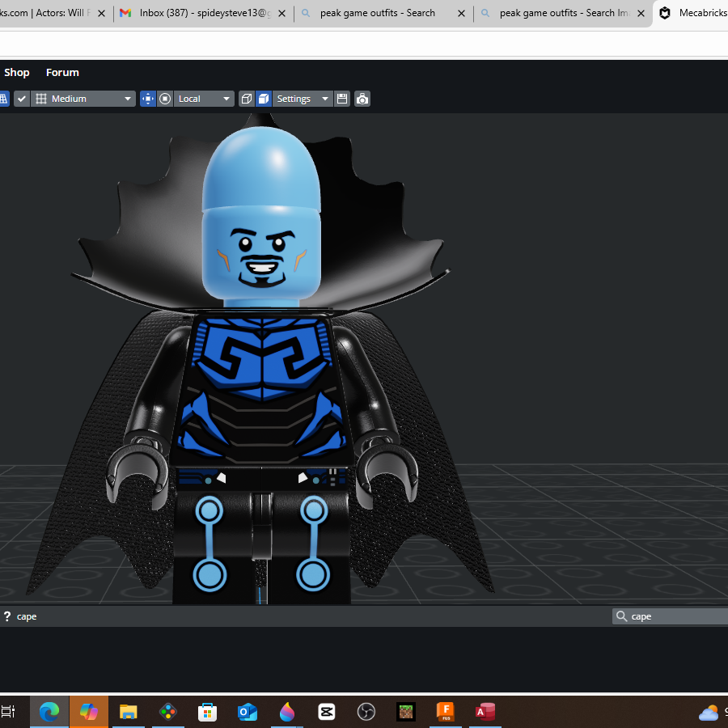The width and height of the screenshot is (728, 728).
Task: Toggle the blue grid plane icon
Action: click(4, 99)
